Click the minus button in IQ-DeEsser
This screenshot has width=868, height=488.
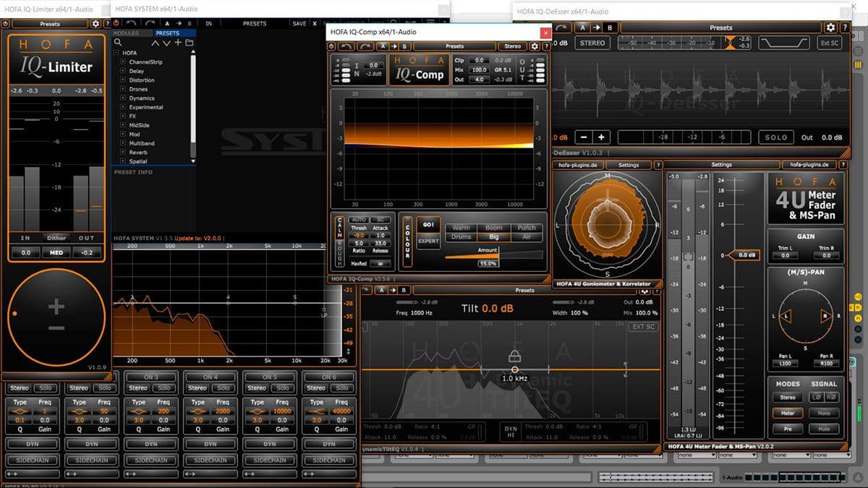584,137
